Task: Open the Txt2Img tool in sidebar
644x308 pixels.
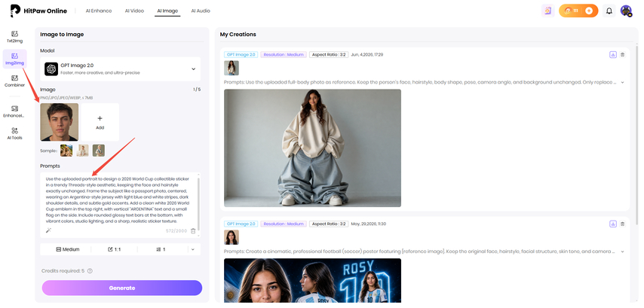Action: (15, 37)
